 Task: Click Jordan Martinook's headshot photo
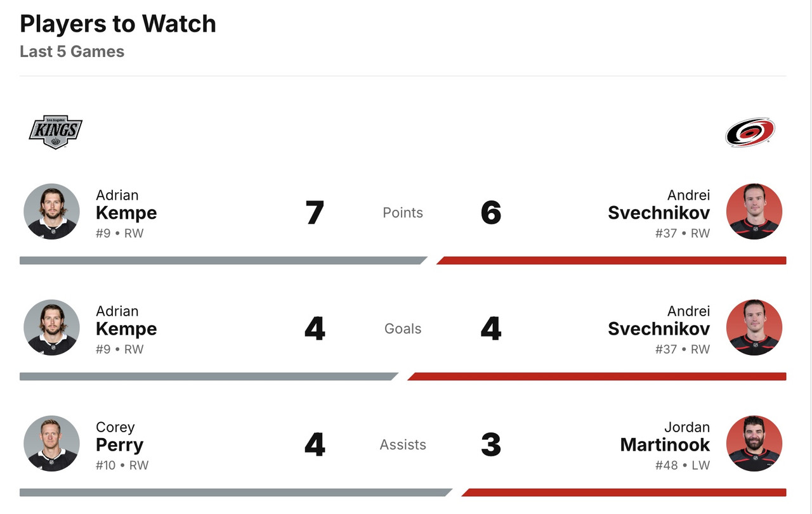754,444
